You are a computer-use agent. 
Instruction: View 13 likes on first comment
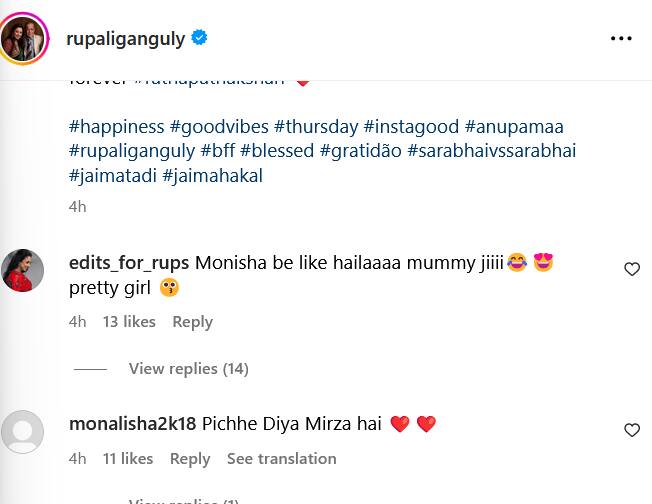pyautogui.click(x=129, y=322)
